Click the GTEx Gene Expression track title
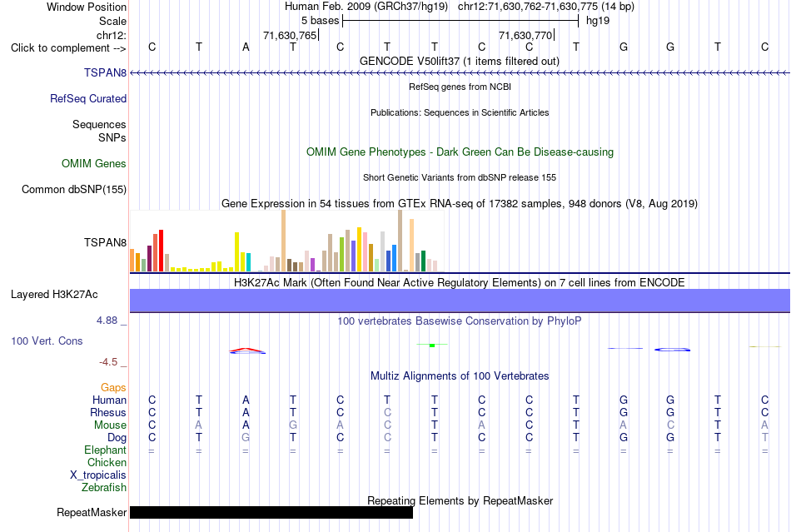Screen dimensions: 791x532 click(x=460, y=203)
